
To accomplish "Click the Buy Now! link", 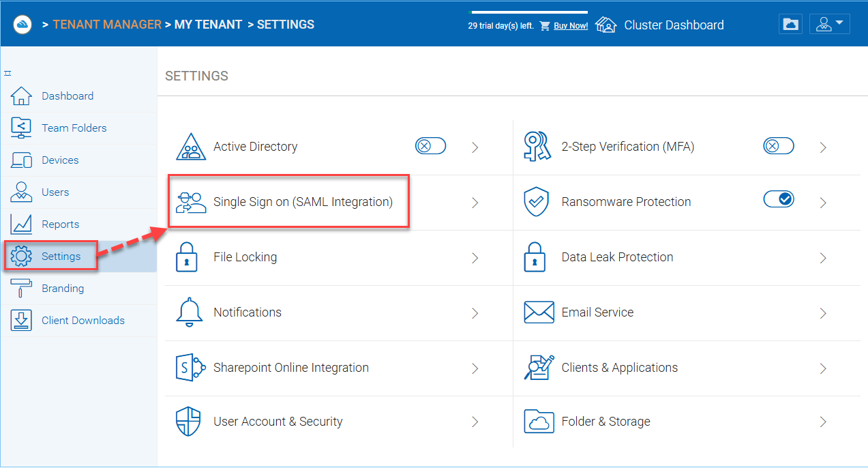I will click(571, 26).
